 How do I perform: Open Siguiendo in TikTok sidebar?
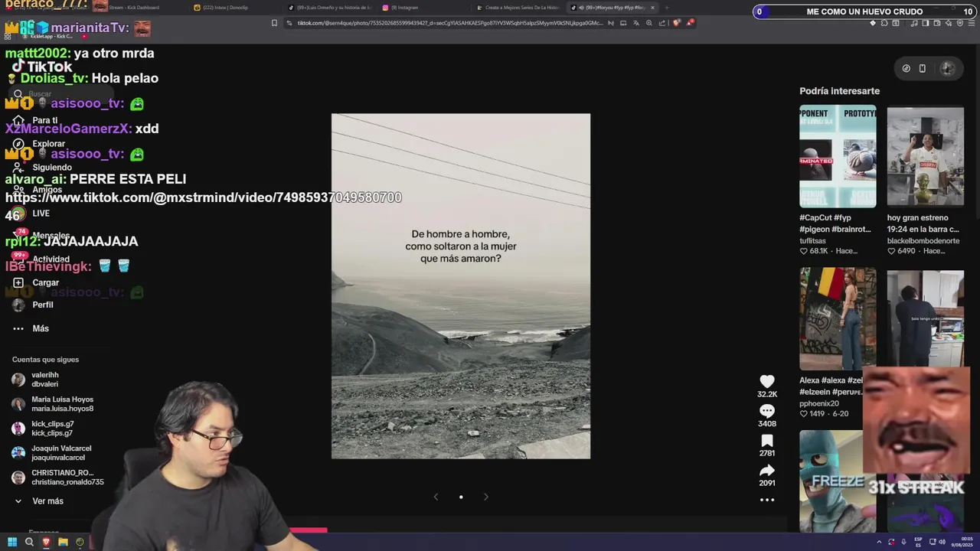click(x=41, y=167)
